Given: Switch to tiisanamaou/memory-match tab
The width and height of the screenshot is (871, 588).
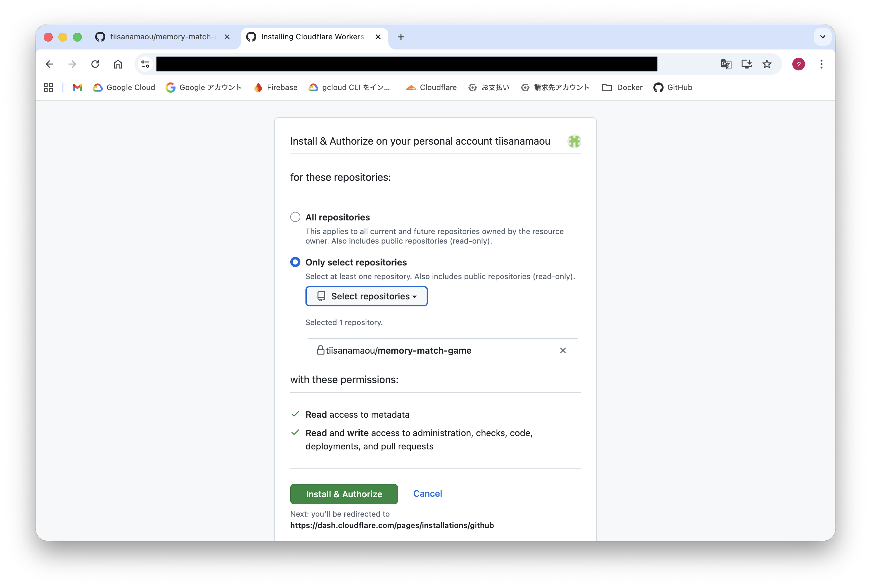Looking at the screenshot, I should 161,37.
